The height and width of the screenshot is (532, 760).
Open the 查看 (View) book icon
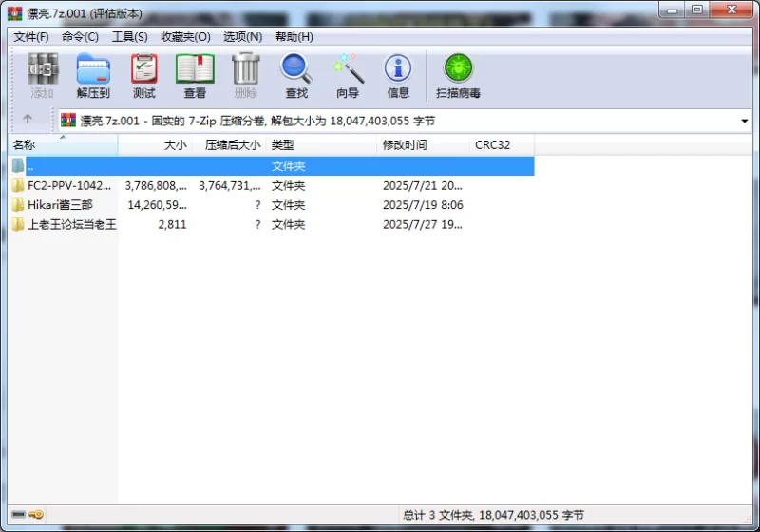[x=195, y=68]
